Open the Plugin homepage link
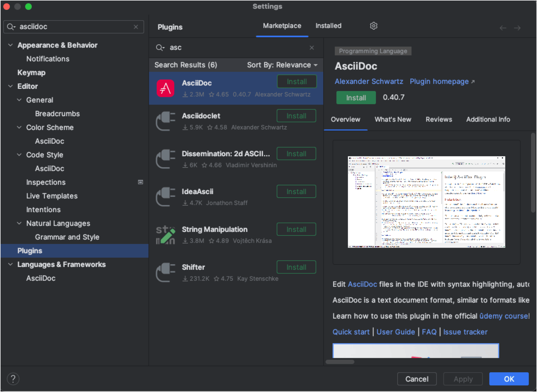The width and height of the screenshot is (537, 392). coord(439,81)
